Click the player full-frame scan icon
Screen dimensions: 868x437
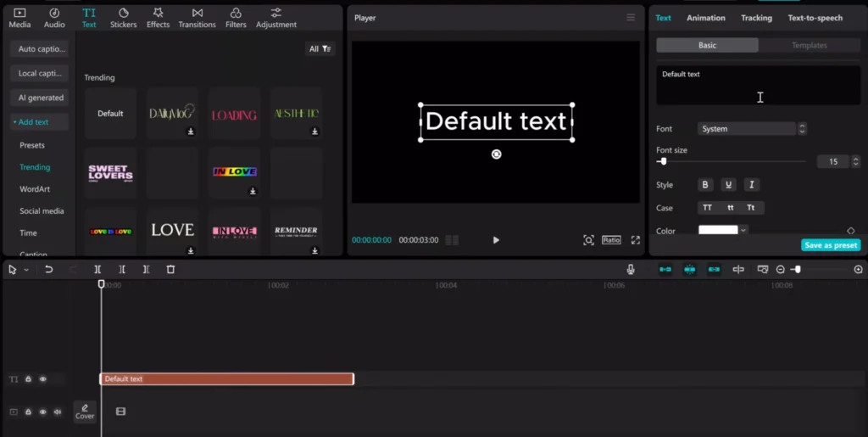[x=588, y=240]
